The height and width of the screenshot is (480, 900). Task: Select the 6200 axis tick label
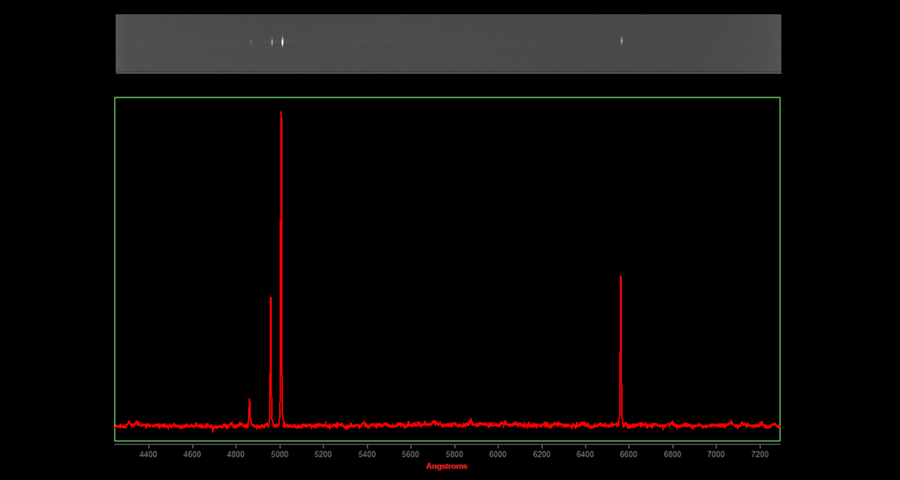point(541,454)
